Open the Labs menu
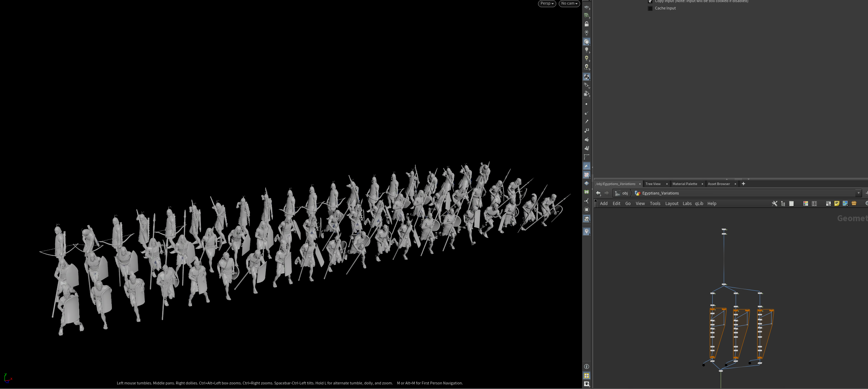 (687, 204)
